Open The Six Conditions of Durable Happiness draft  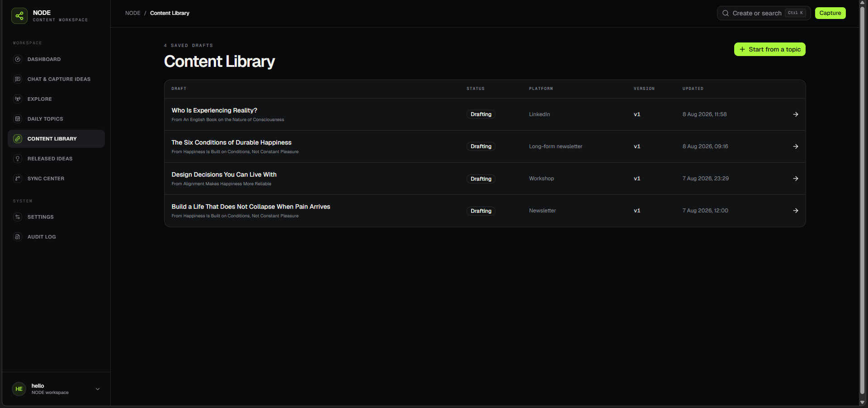point(231,142)
